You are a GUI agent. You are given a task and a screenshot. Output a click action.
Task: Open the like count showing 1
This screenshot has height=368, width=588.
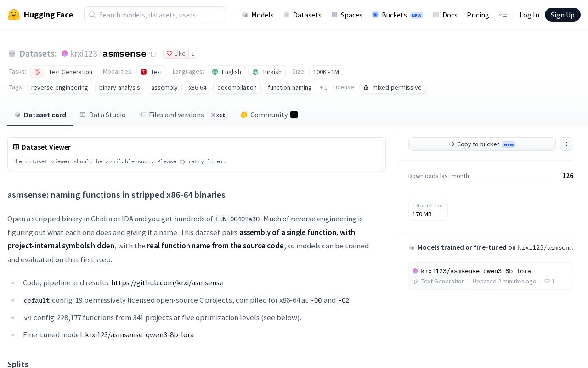point(193,53)
